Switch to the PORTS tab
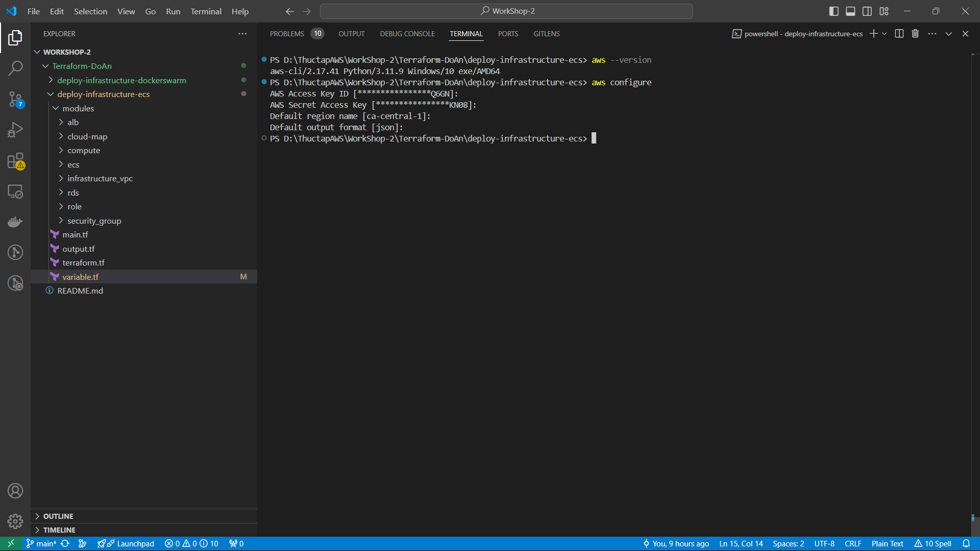Image resolution: width=980 pixels, height=551 pixels. click(x=508, y=34)
